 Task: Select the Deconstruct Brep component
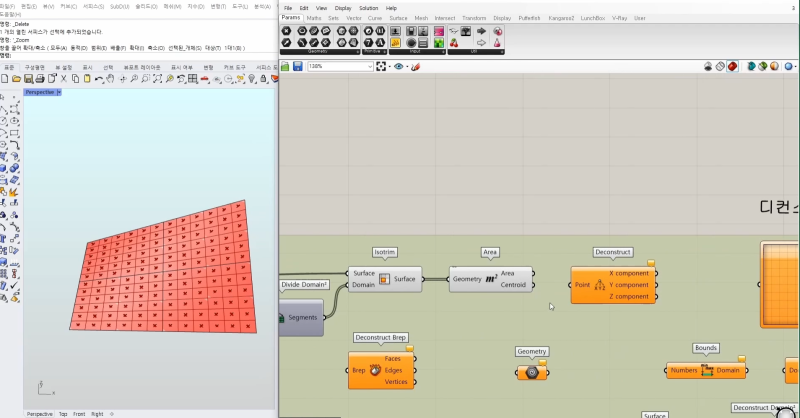tap(381, 370)
